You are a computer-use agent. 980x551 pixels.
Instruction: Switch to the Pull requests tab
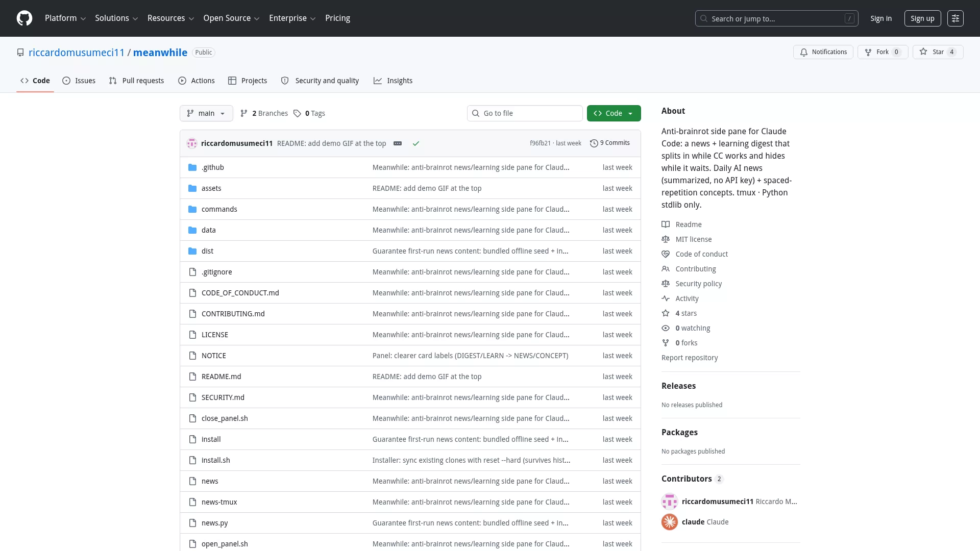[x=136, y=81]
